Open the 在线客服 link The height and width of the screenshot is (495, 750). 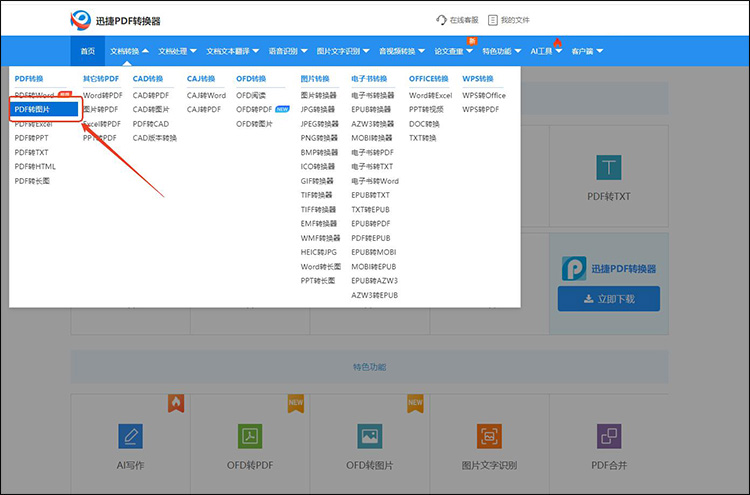464,20
